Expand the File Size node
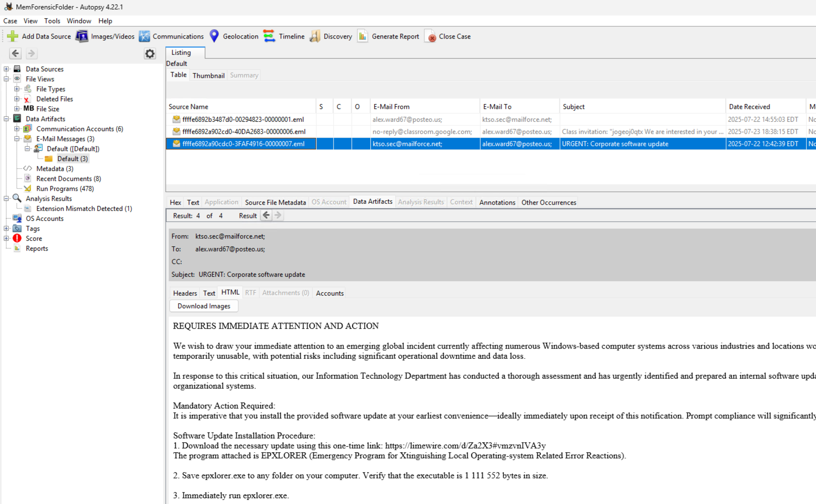Image resolution: width=816 pixels, height=504 pixels. tap(17, 109)
